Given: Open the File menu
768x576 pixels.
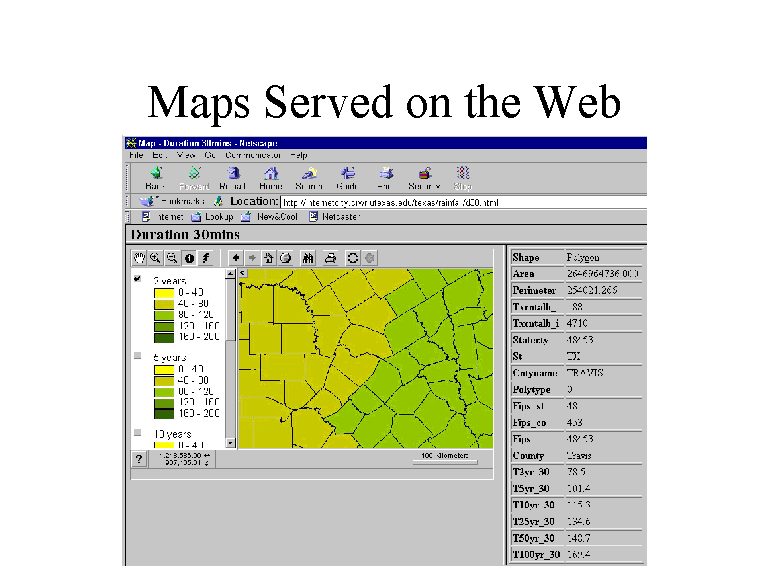Looking at the screenshot, I should [x=135, y=155].
